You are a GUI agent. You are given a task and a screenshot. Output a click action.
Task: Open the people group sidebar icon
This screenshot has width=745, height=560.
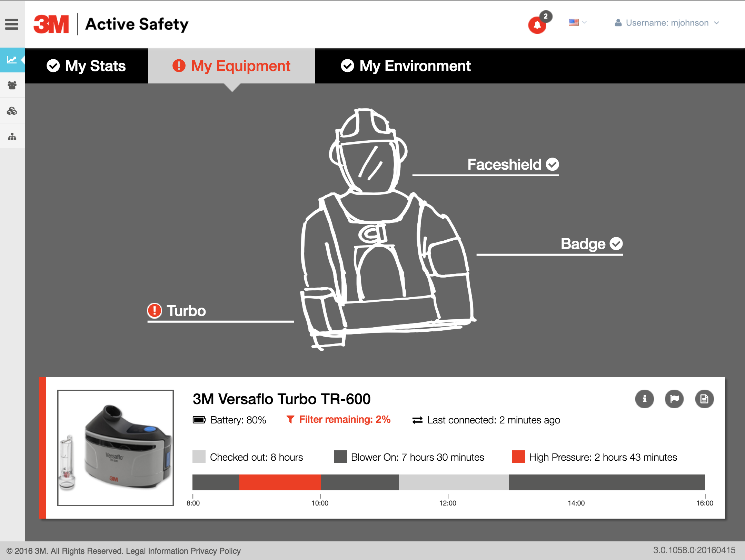(12, 85)
